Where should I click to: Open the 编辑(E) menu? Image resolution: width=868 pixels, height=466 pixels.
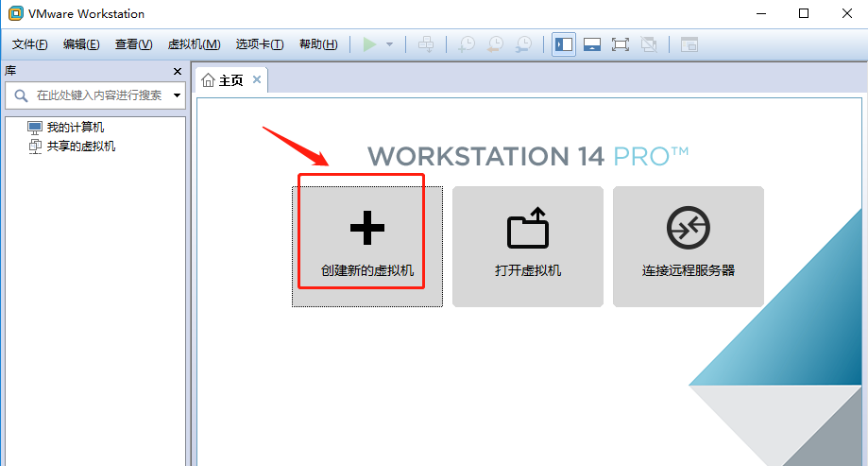pyautogui.click(x=81, y=44)
